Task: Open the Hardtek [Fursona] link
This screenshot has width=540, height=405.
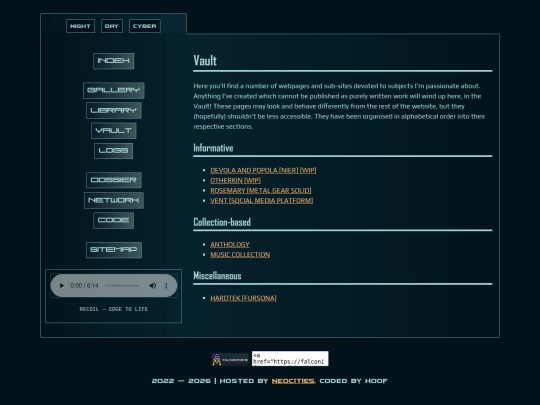Action: pos(243,298)
